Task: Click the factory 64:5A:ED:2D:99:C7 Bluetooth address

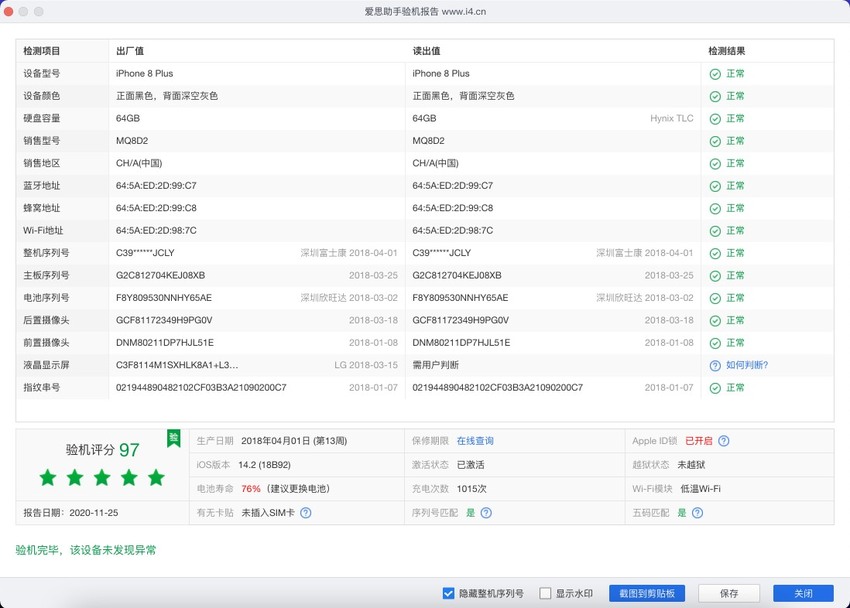Action: point(156,186)
